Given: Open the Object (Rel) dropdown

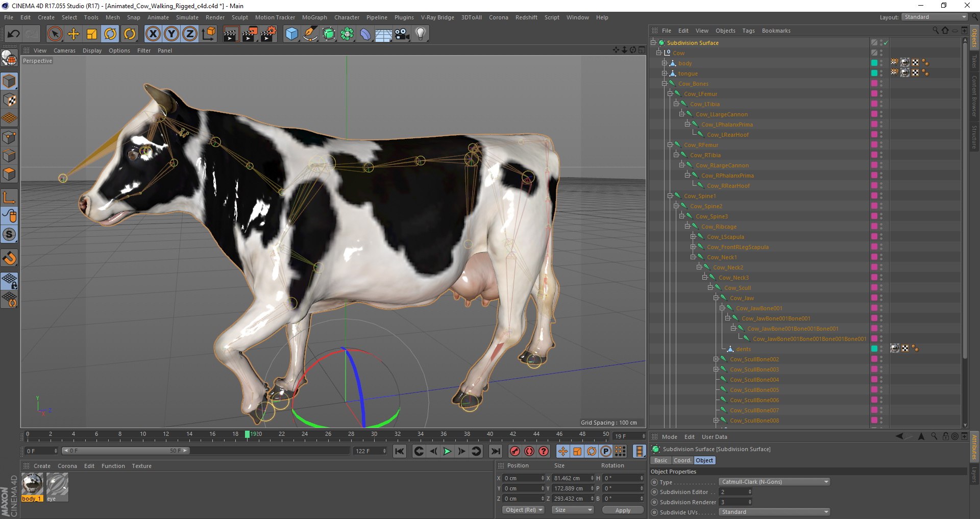Looking at the screenshot, I should [x=523, y=510].
